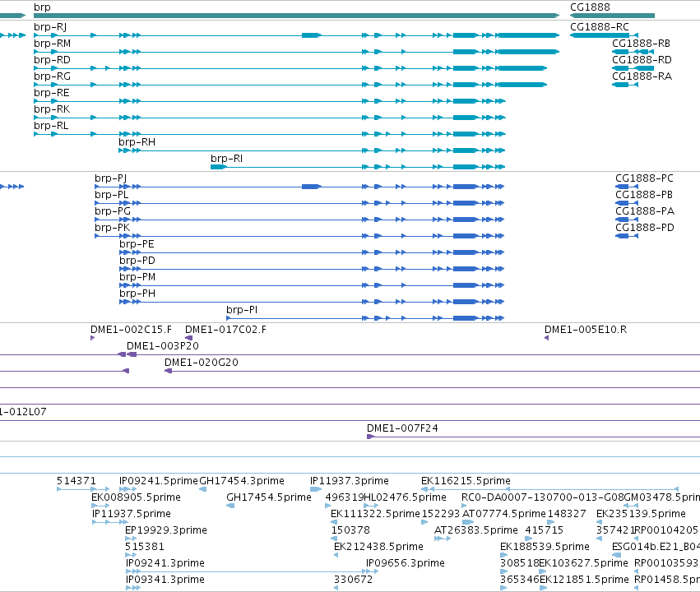
Task: Select the CG1888-PB protein label
Action: coord(644,195)
